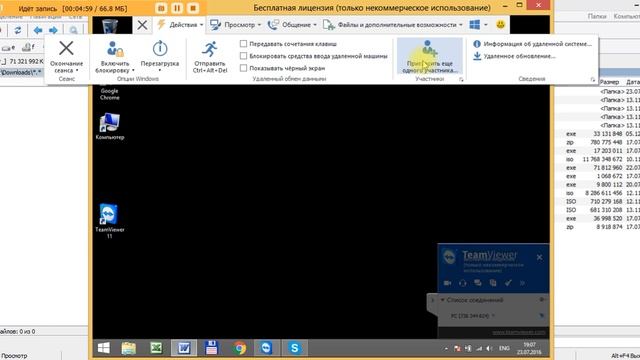Open Word in remote taskbar
The image size is (640, 360).
[x=184, y=348]
